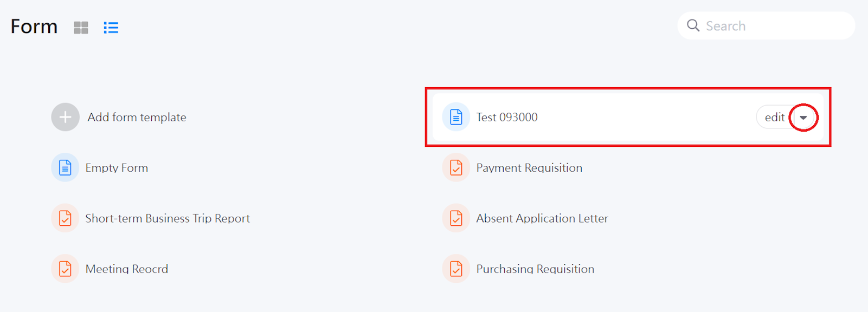Click the Search input field
This screenshot has height=312, width=868.
[x=775, y=26]
